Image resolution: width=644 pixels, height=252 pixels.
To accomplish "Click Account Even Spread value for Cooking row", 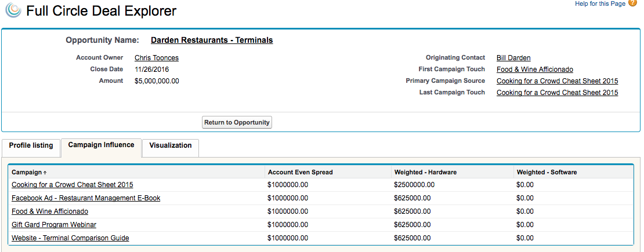I will click(x=288, y=185).
